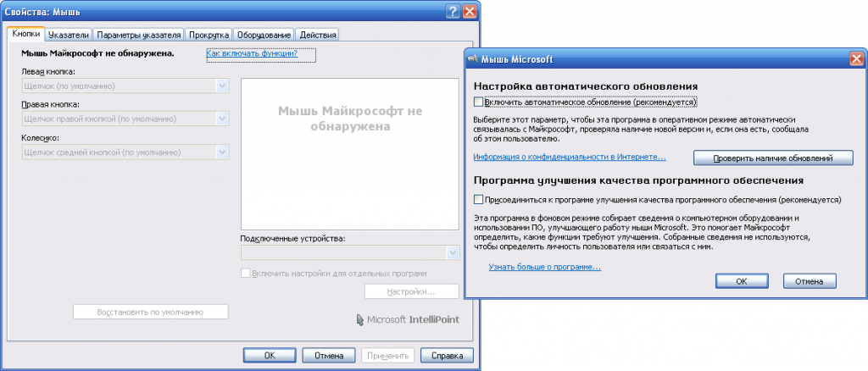This screenshot has height=371, width=868.
Task: Close the Мышь Microsoft dialog
Action: (x=856, y=58)
